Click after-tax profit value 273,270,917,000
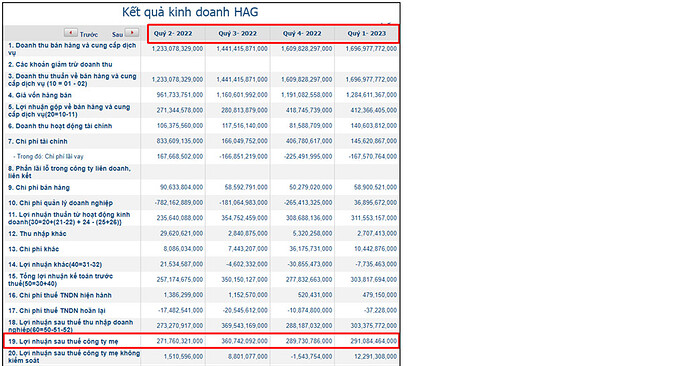Image resolution: width=690 pixels, height=366 pixels. click(x=180, y=326)
